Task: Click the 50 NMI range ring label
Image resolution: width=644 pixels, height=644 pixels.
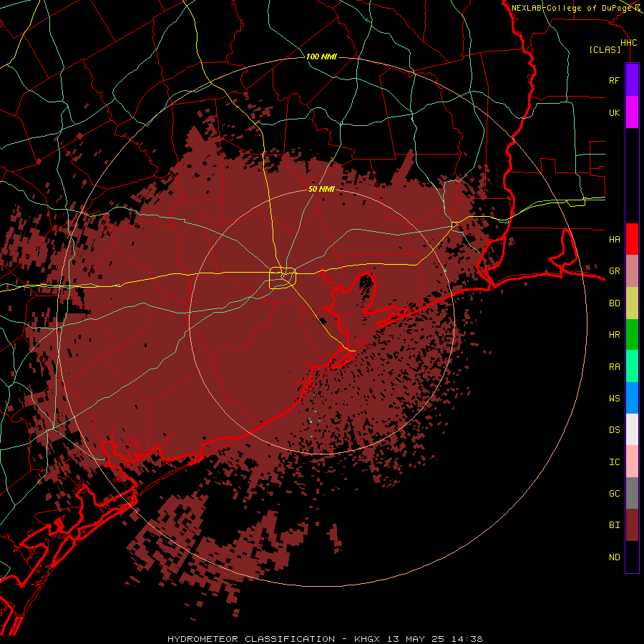Action: [321, 190]
